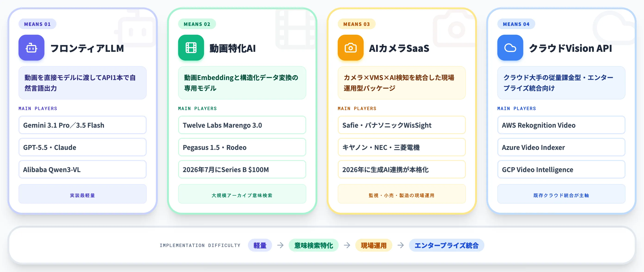
Task: Click the 軽量 difficulty pill
Action: 260,245
